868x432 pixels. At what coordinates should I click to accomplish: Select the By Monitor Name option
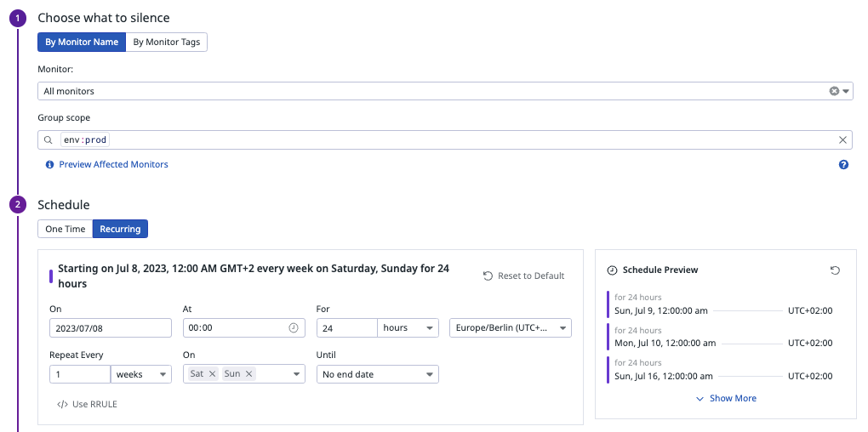point(82,42)
